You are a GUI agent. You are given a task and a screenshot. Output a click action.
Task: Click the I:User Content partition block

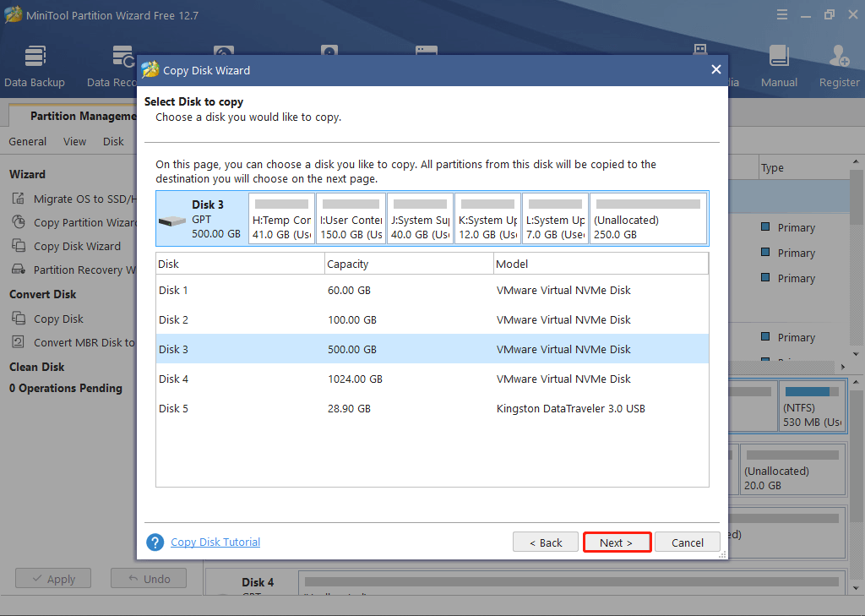click(x=351, y=219)
